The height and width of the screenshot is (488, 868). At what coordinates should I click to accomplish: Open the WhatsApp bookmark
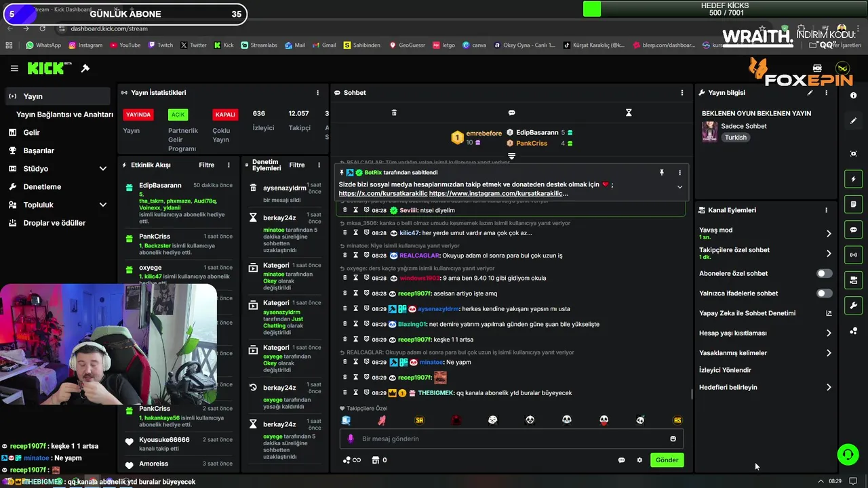(43, 45)
